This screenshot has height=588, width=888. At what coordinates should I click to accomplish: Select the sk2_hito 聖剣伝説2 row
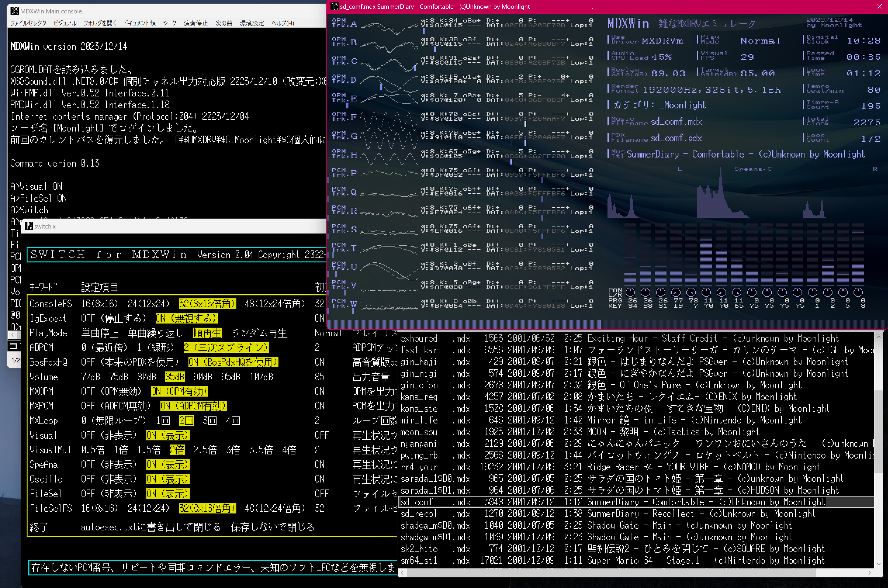pyautogui.click(x=636, y=549)
